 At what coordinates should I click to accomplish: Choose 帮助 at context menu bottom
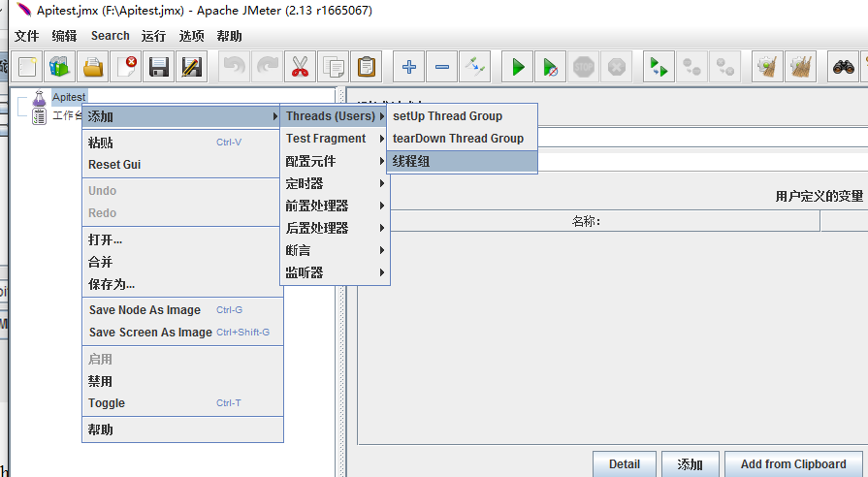click(x=181, y=429)
